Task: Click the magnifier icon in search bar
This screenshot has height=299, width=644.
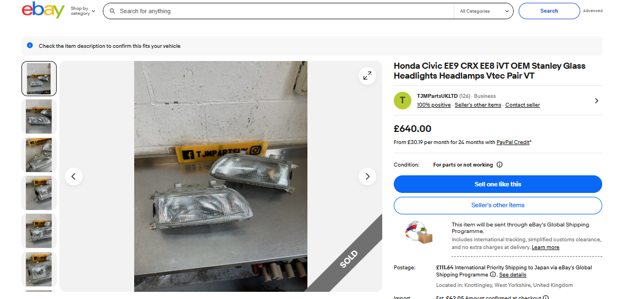Action: (x=112, y=11)
